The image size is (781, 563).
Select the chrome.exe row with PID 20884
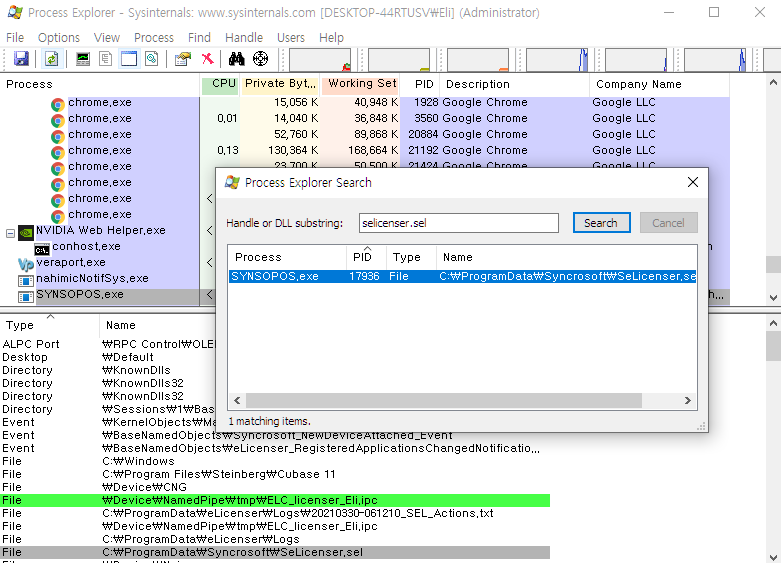[x=365, y=134]
